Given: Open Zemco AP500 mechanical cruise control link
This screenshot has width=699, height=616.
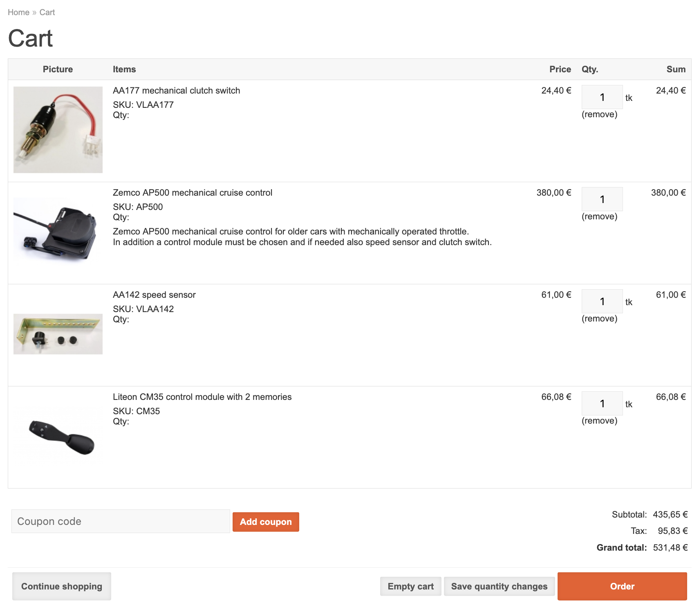Looking at the screenshot, I should pyautogui.click(x=192, y=193).
